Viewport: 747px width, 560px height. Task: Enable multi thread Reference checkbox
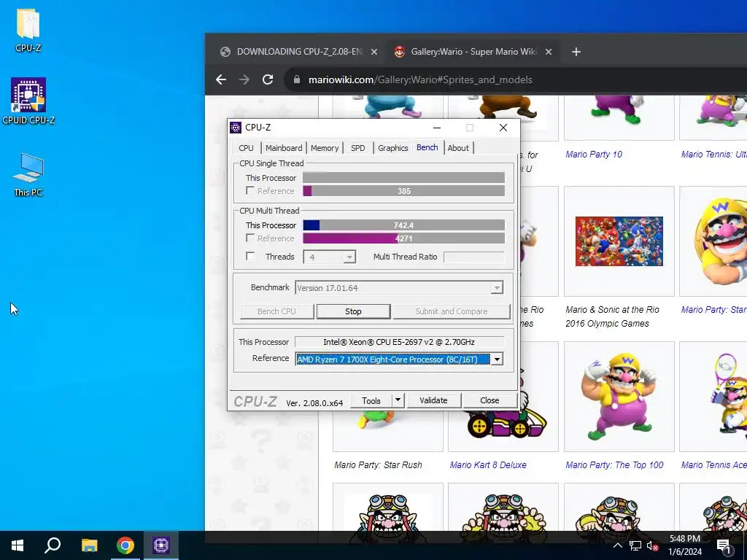[x=250, y=238]
